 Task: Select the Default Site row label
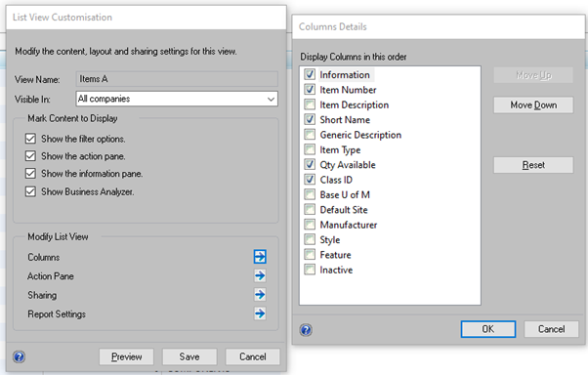344,210
